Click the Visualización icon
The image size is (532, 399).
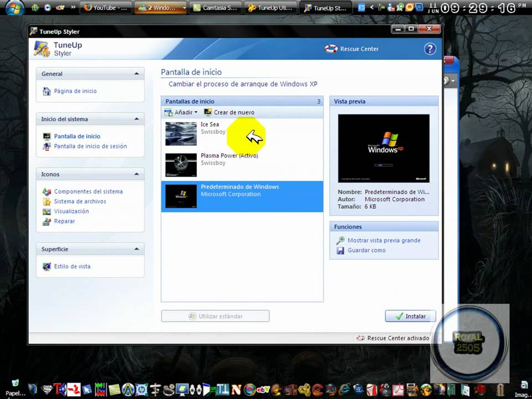47,211
